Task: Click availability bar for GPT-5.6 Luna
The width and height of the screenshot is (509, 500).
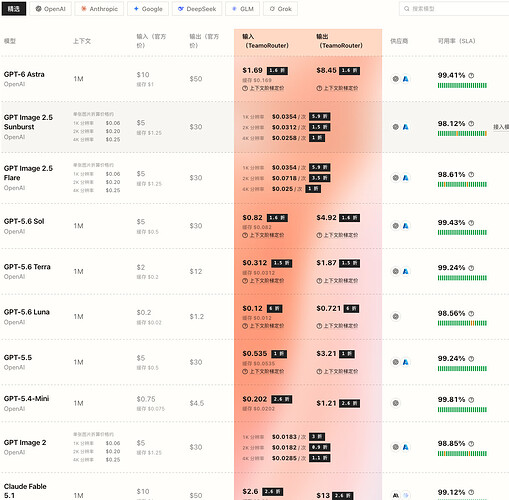Action: pyautogui.click(x=462, y=323)
